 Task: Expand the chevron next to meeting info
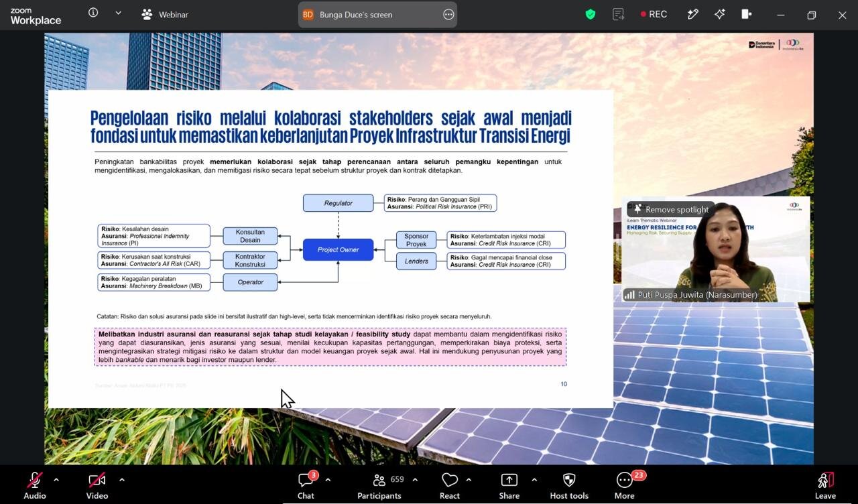tap(119, 13)
